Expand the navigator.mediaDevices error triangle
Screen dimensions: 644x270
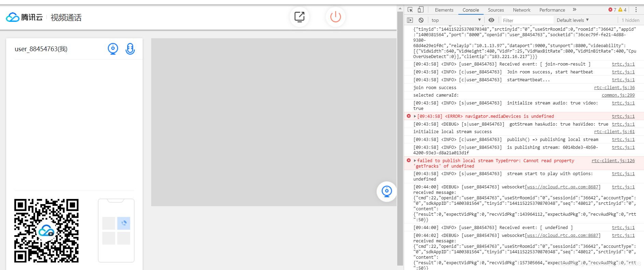point(415,116)
